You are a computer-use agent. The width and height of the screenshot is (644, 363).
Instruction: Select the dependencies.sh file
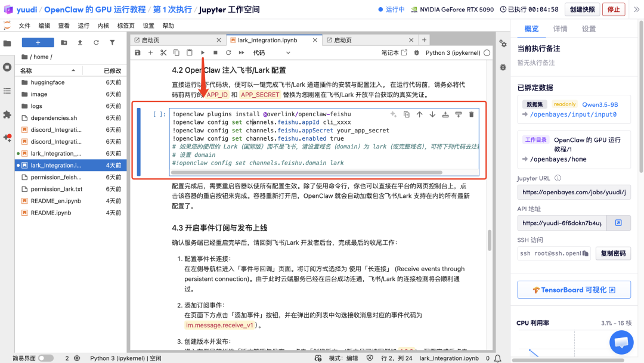point(71,118)
